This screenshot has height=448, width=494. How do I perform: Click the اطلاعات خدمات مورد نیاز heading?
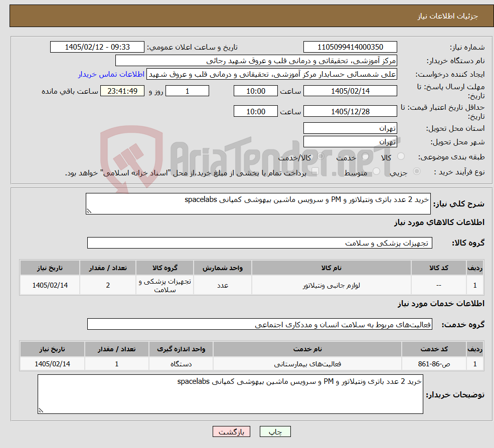click(441, 304)
